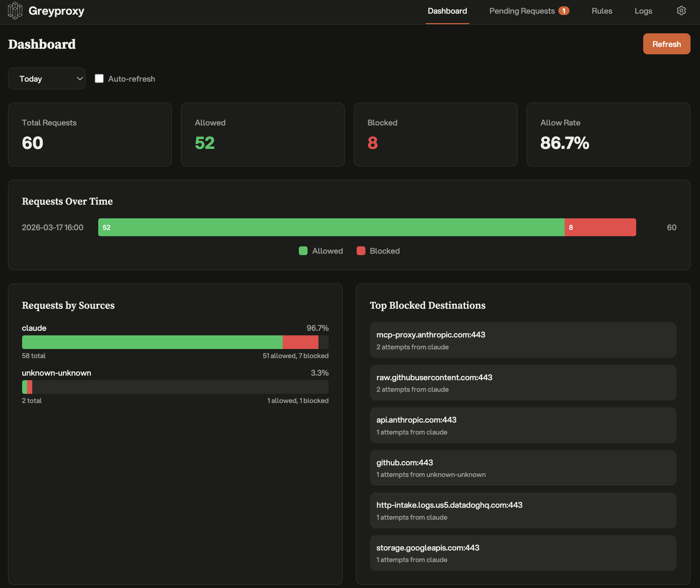
Task: Switch to the Dashboard tab
Action: pos(447,11)
